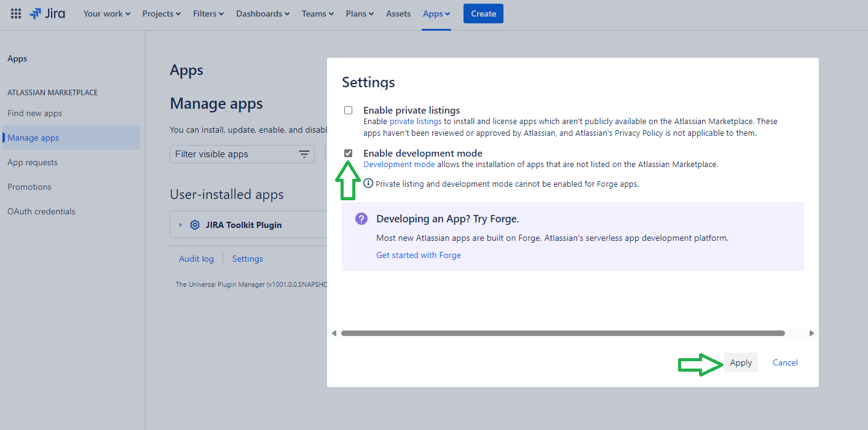Click the scrollbar right arrow in dialog
The height and width of the screenshot is (430, 868).
point(811,333)
